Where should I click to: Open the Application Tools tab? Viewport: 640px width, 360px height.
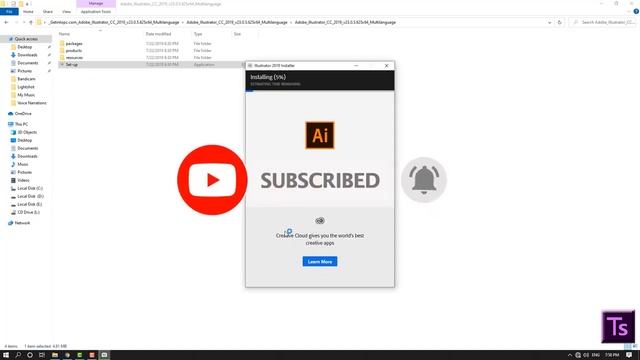point(96,11)
